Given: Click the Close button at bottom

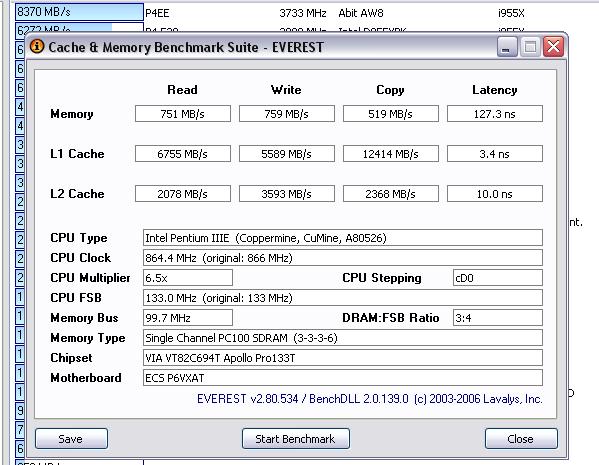Looking at the screenshot, I should coord(521,439).
